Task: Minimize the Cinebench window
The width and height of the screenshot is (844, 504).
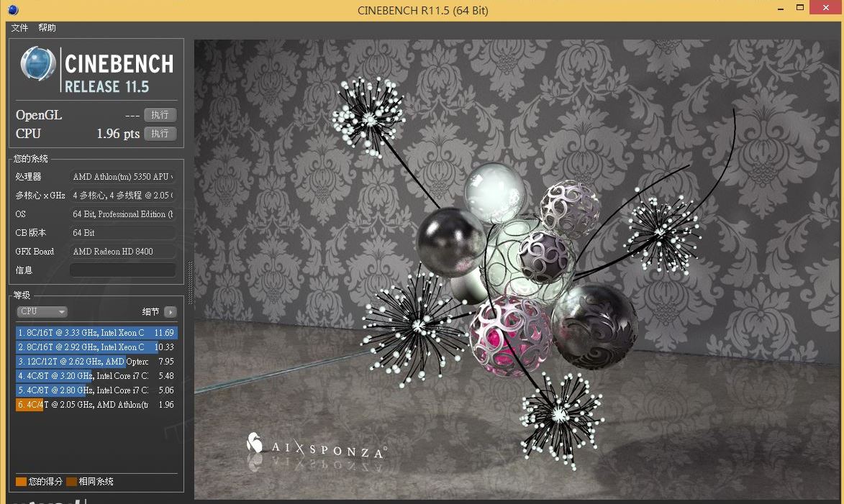Action: coord(781,9)
